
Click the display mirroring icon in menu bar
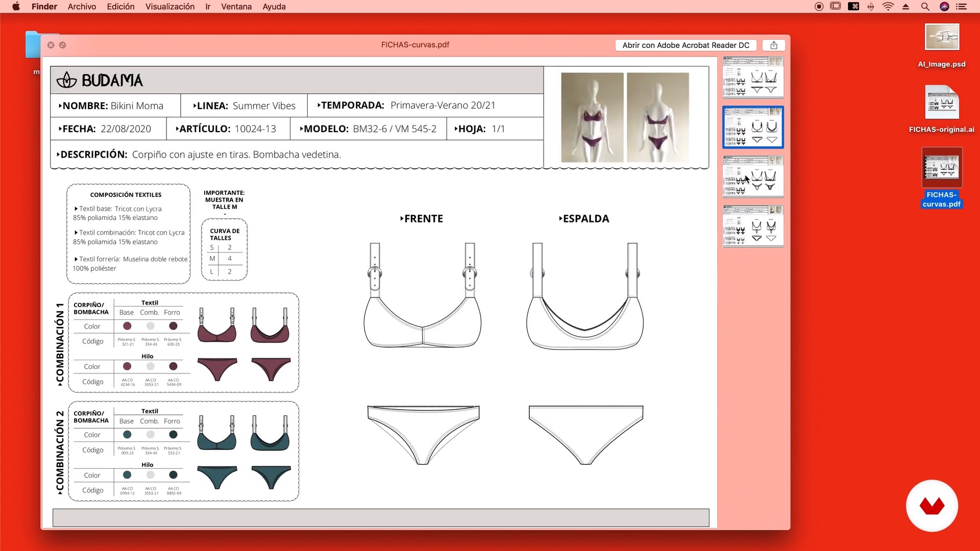(x=836, y=7)
